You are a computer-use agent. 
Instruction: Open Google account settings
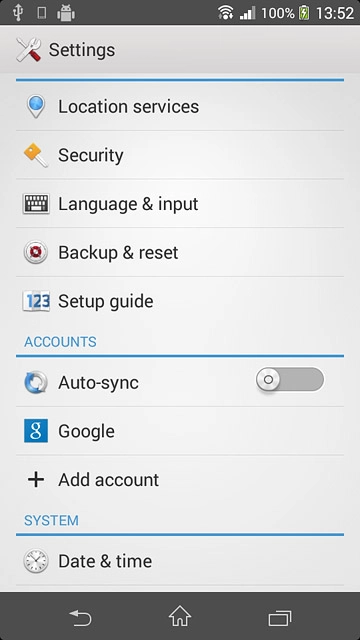pos(180,431)
